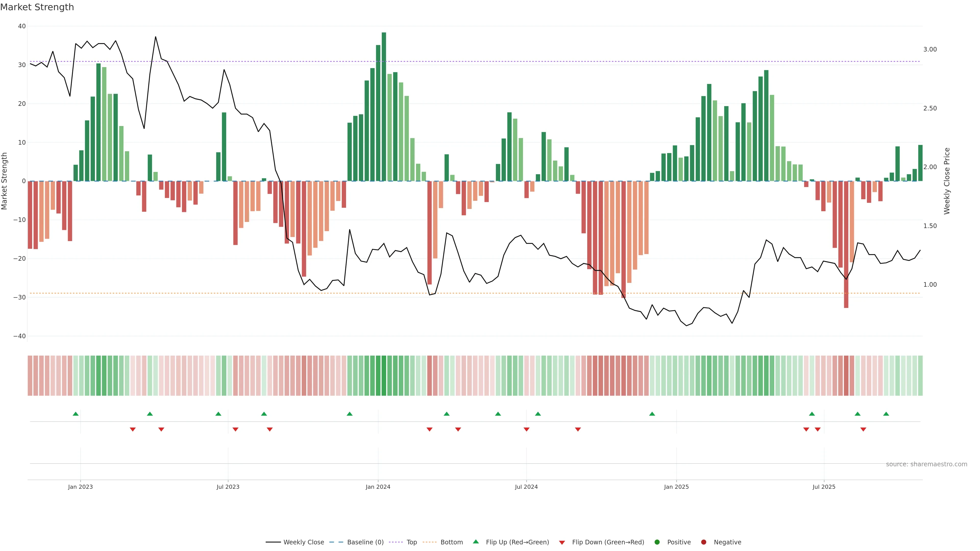The width and height of the screenshot is (980, 551).
Task: Click the Market Strength chart title
Action: coord(37,7)
